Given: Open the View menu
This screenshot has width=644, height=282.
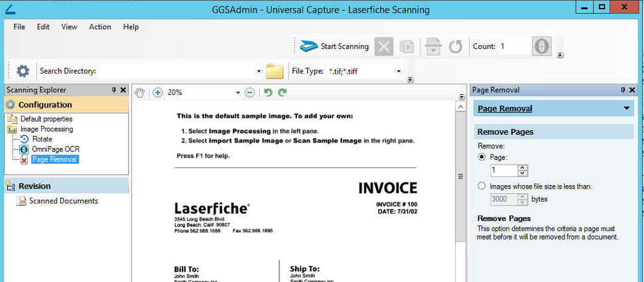Looking at the screenshot, I should tap(69, 27).
